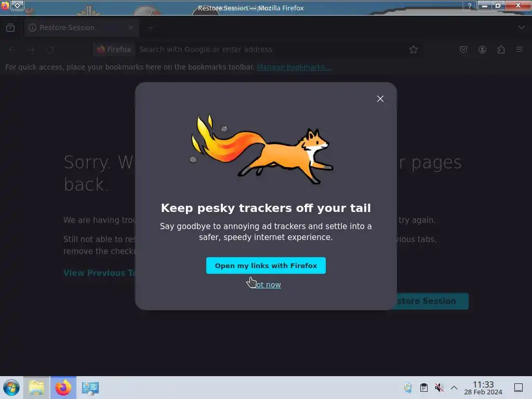Open the Manage bookmarks link
The width and height of the screenshot is (532, 399).
pos(294,67)
